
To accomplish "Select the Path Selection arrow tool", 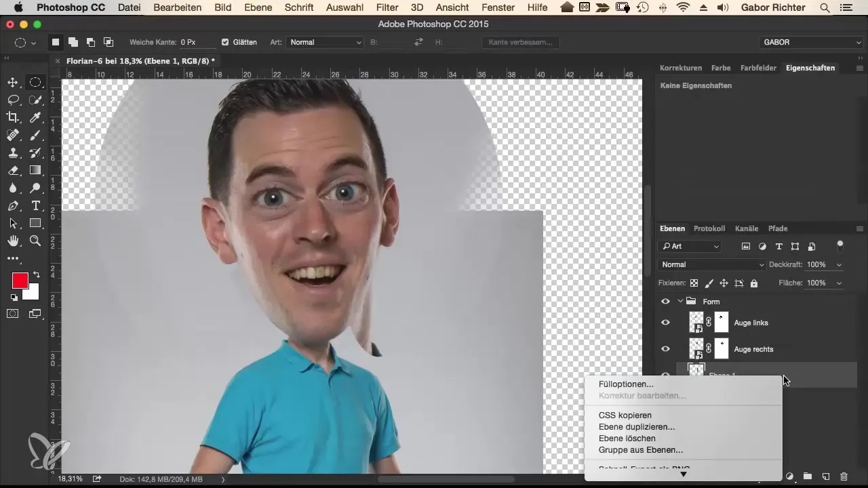I will [x=13, y=223].
